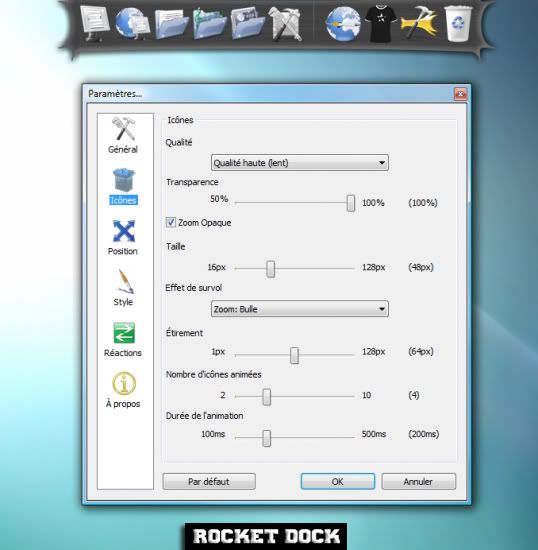The height and width of the screenshot is (550, 538).
Task: Select the Icônes settings section
Action: (123, 186)
